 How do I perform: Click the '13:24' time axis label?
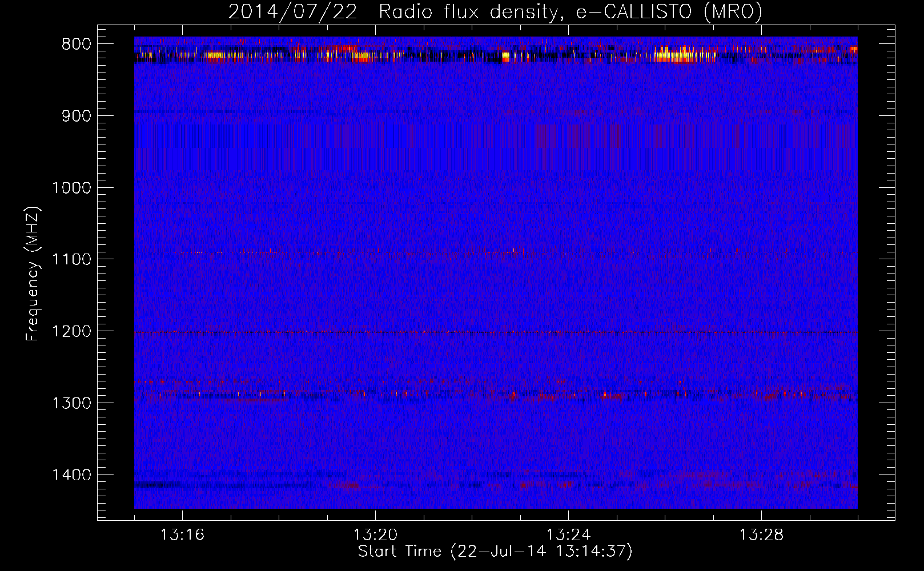coord(568,535)
